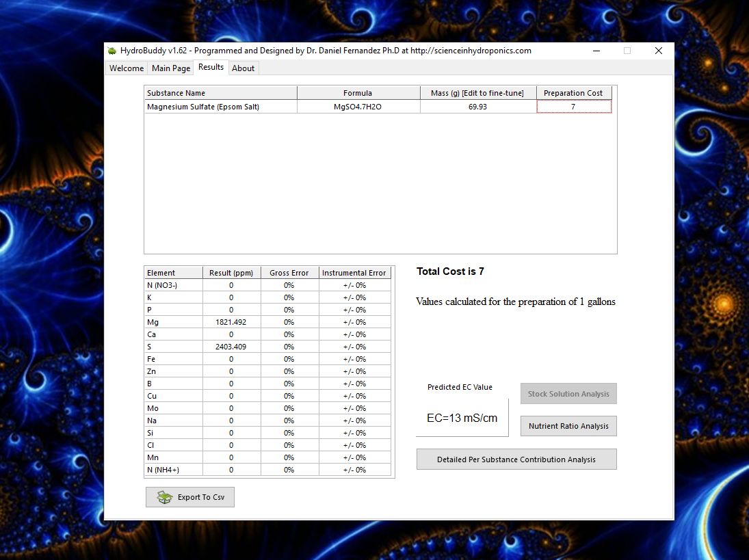Click the Element column header
The height and width of the screenshot is (560, 749).
pyautogui.click(x=173, y=273)
